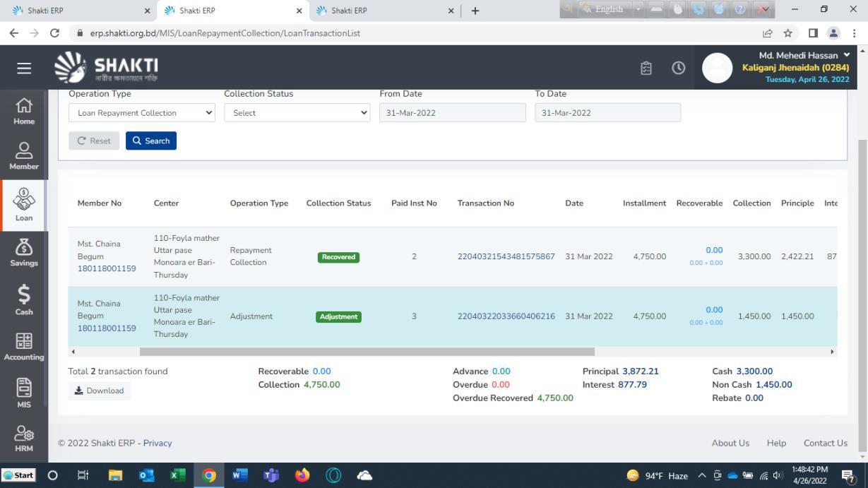
Task: Open the Chrome three-dot menu
Action: click(854, 33)
